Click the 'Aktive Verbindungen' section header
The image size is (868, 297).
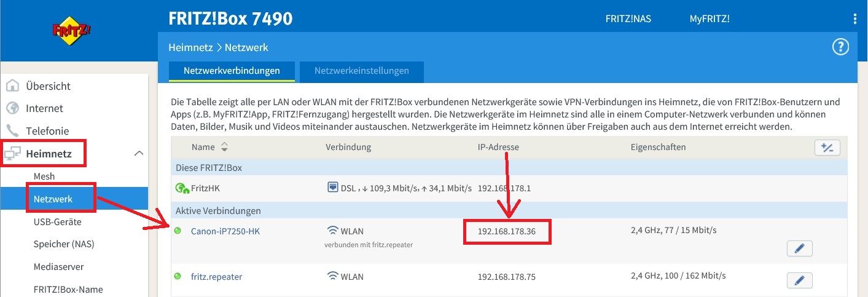(218, 210)
